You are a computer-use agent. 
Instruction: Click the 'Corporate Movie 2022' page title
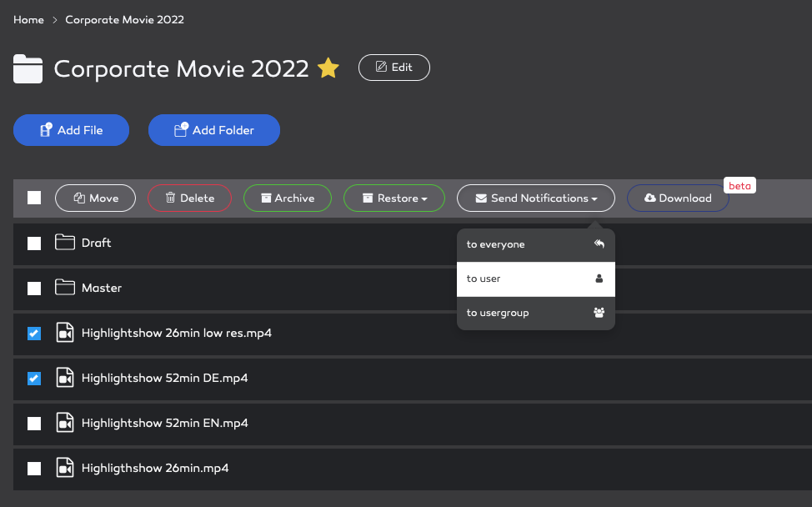(181, 68)
